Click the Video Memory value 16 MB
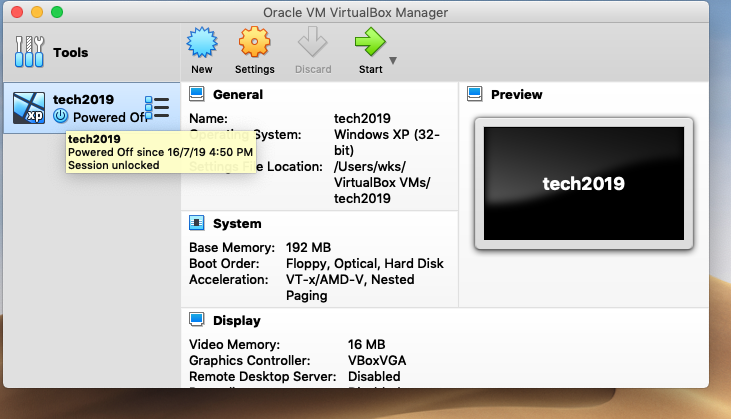The height and width of the screenshot is (419, 731). click(366, 344)
